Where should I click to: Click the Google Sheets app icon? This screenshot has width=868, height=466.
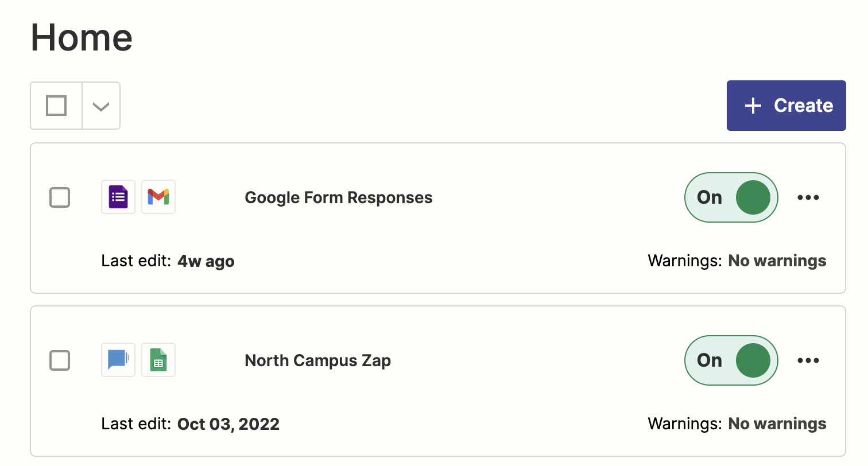(158, 360)
